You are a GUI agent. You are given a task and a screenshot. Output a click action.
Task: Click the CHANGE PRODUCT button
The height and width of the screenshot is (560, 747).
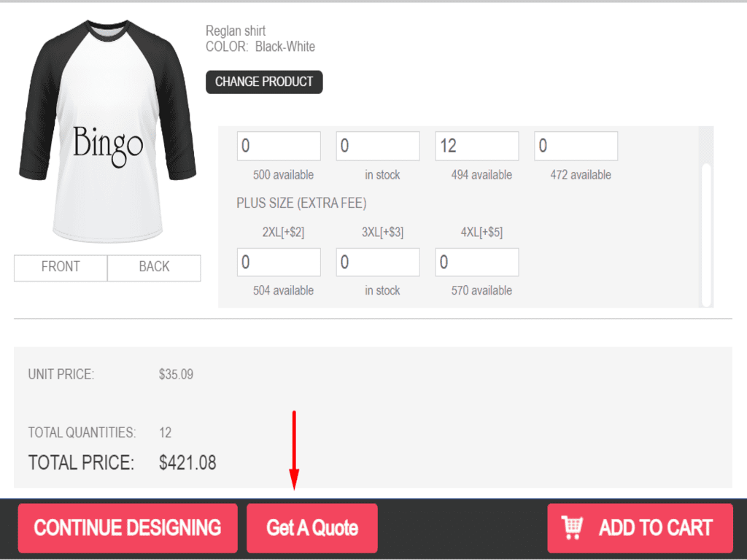[264, 82]
